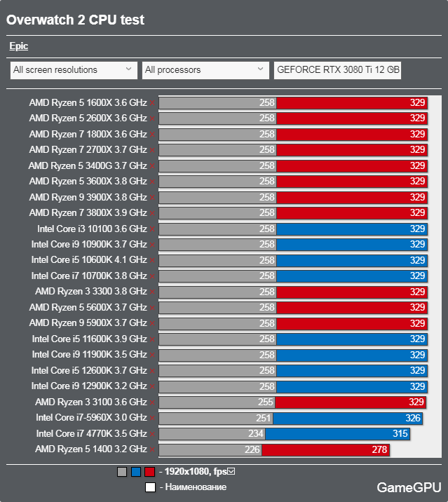Viewport: 448px width, 502px height.
Task: Click the gray legend color swatch
Action: pos(122,472)
